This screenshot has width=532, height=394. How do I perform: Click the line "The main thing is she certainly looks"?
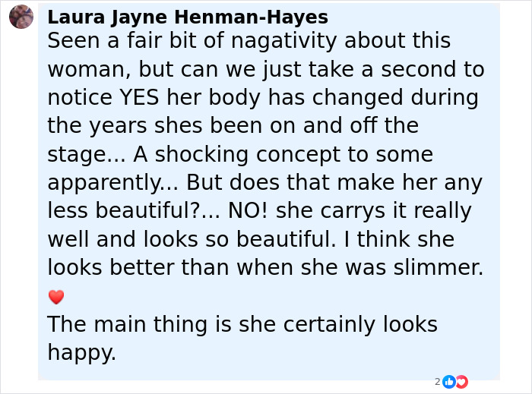tap(242, 324)
